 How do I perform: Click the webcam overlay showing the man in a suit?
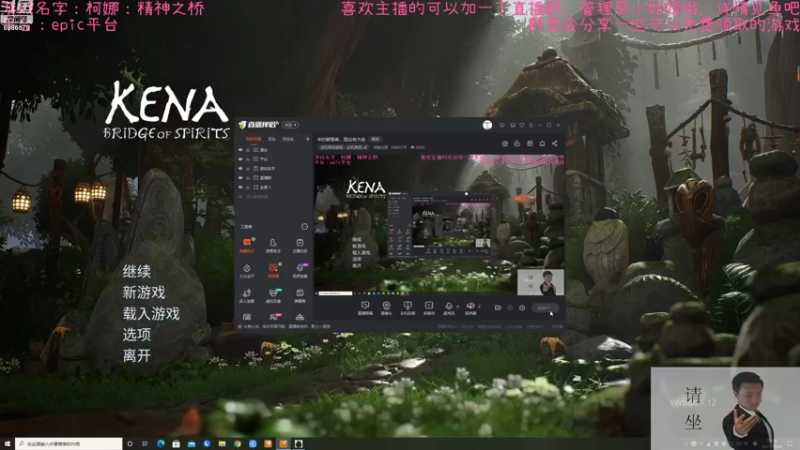[725, 408]
